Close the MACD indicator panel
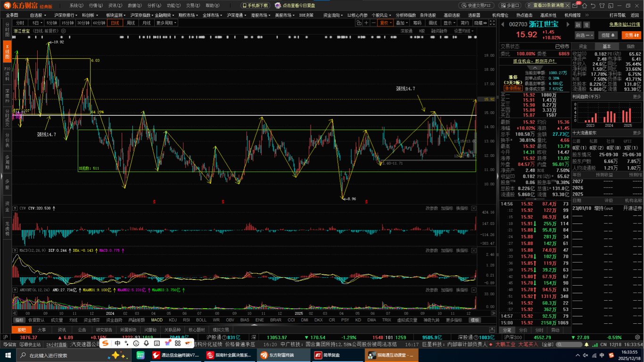Screen dimensions: 644x362 point(474,250)
